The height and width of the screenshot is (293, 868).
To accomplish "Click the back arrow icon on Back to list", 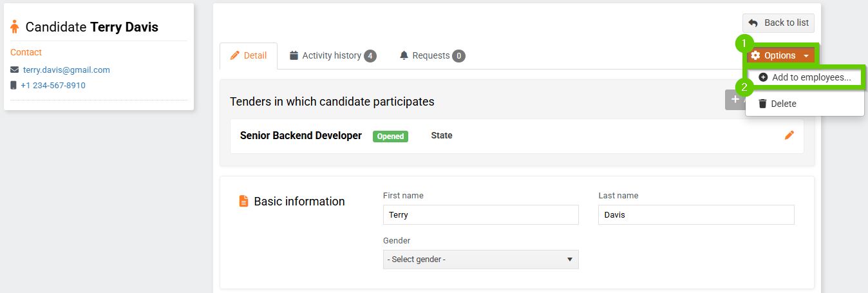I will (753, 23).
